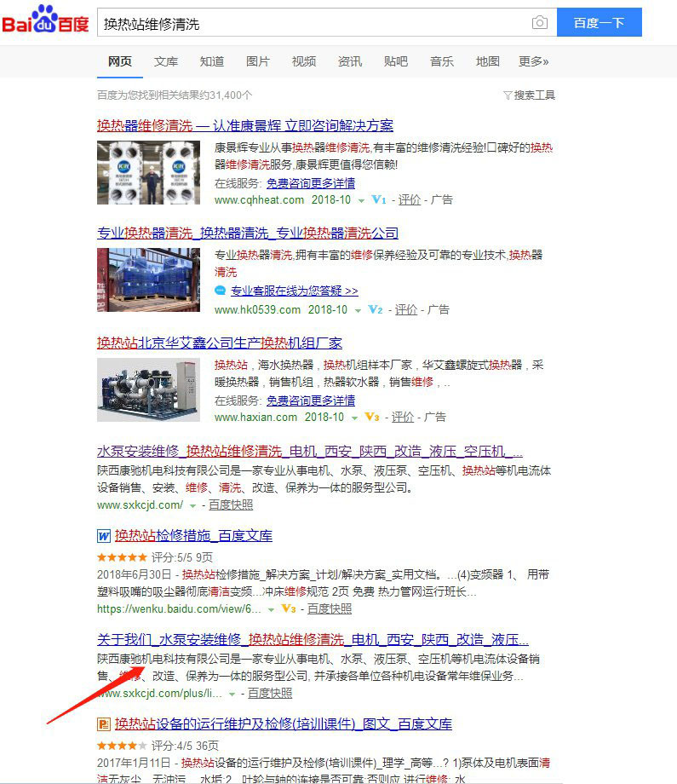Click the 百度一下 search button

tap(599, 22)
